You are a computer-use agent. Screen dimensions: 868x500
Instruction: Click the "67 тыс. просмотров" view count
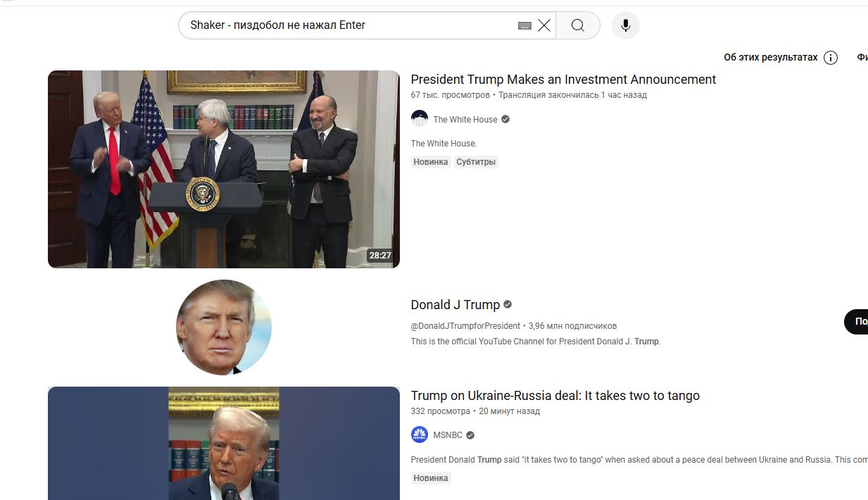451,95
